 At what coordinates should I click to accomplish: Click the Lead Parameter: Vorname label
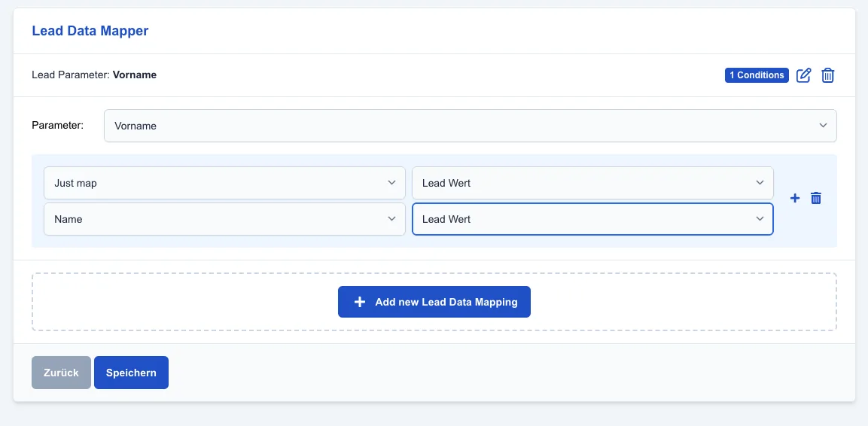94,75
